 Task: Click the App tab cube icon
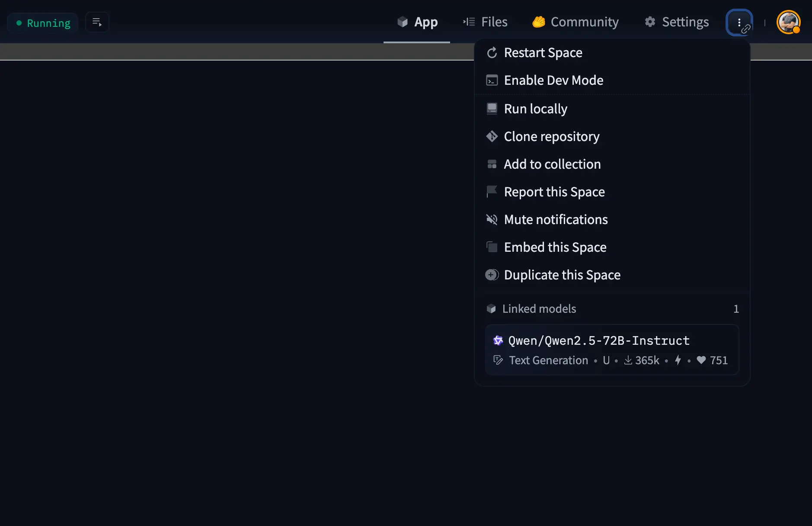click(x=403, y=22)
